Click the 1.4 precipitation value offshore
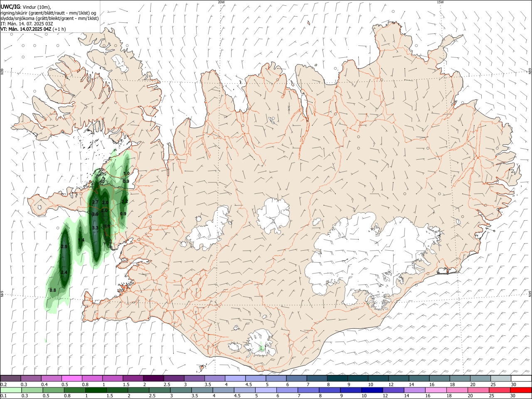Image resolution: width=532 pixels, height=399 pixels. [x=81, y=240]
